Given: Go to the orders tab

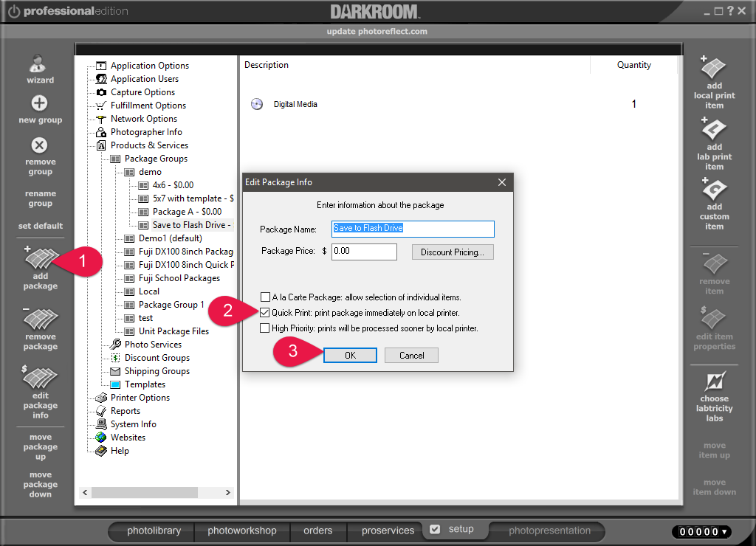Looking at the screenshot, I should pos(317,531).
